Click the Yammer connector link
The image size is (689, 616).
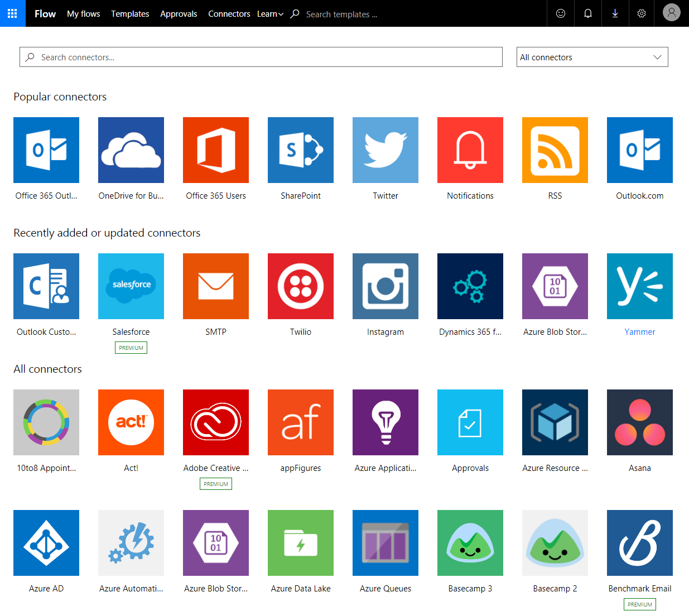pyautogui.click(x=639, y=332)
